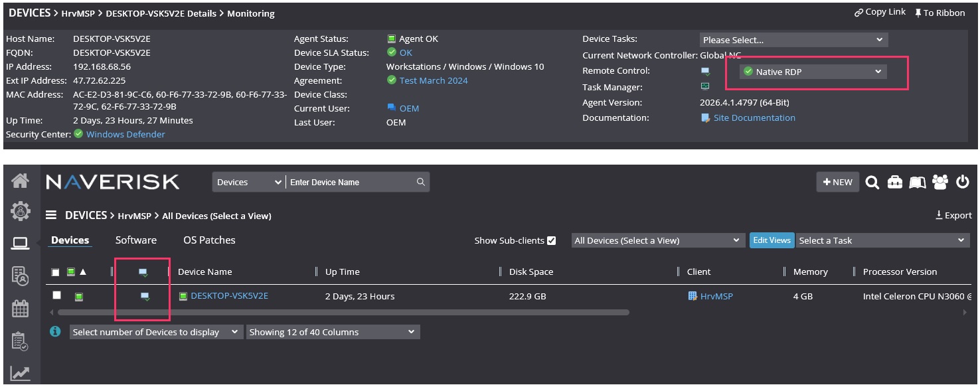Open the global search magnifier in top bar
Image resolution: width=980 pixels, height=387 pixels.
click(x=872, y=182)
